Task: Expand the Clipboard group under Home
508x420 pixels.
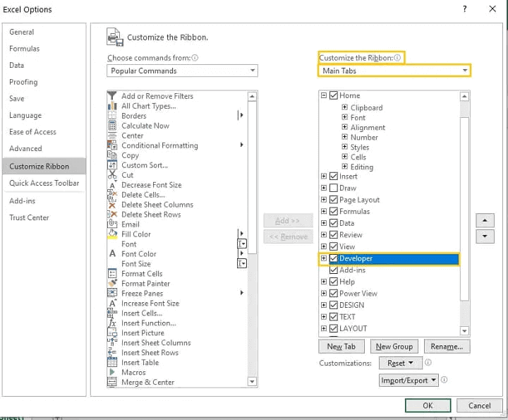Action: pos(345,108)
